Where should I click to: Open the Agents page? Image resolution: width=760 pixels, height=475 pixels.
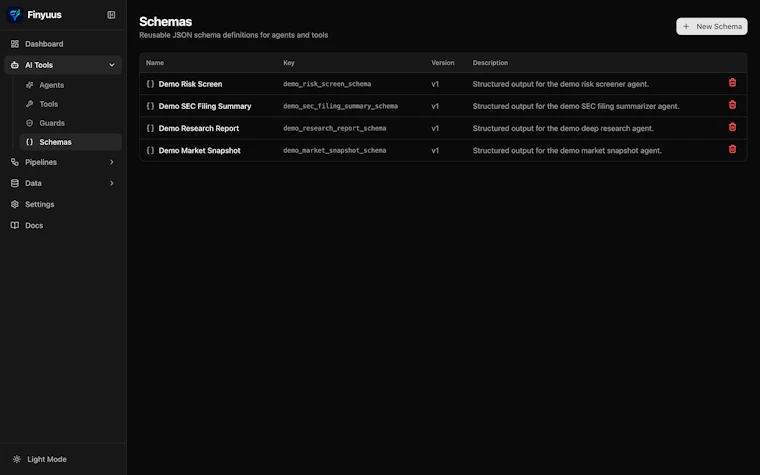(70, 85)
